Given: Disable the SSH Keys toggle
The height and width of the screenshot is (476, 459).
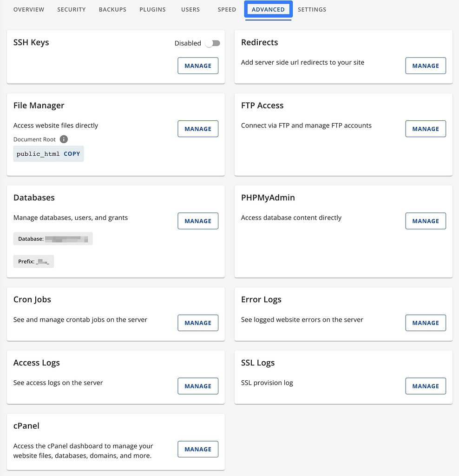Looking at the screenshot, I should point(212,43).
